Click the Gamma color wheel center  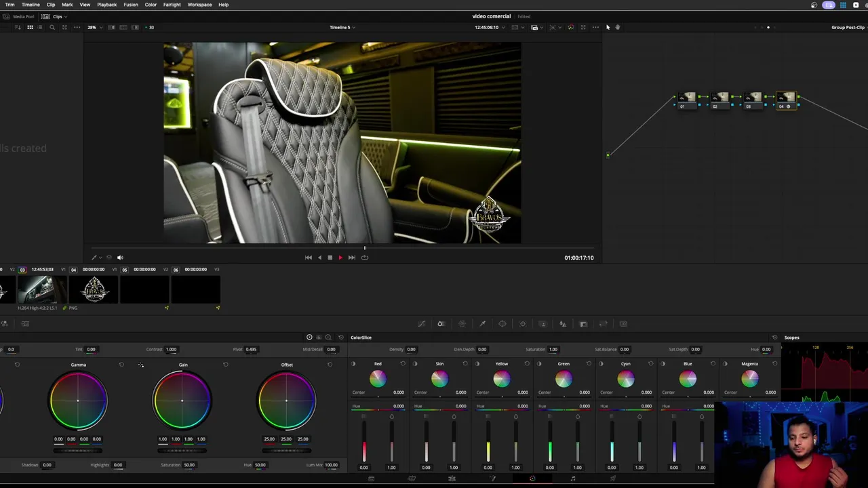(x=78, y=401)
